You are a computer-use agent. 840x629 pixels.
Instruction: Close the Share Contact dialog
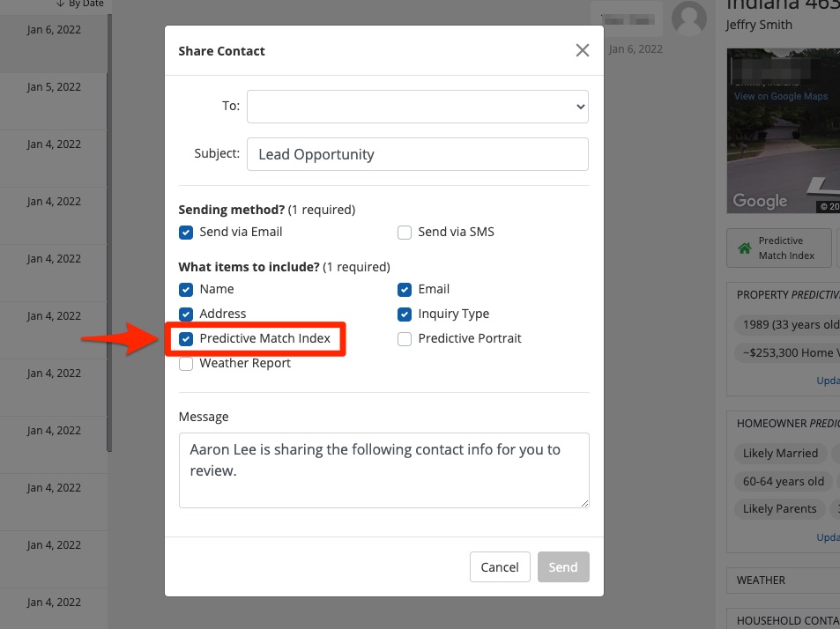coord(582,50)
